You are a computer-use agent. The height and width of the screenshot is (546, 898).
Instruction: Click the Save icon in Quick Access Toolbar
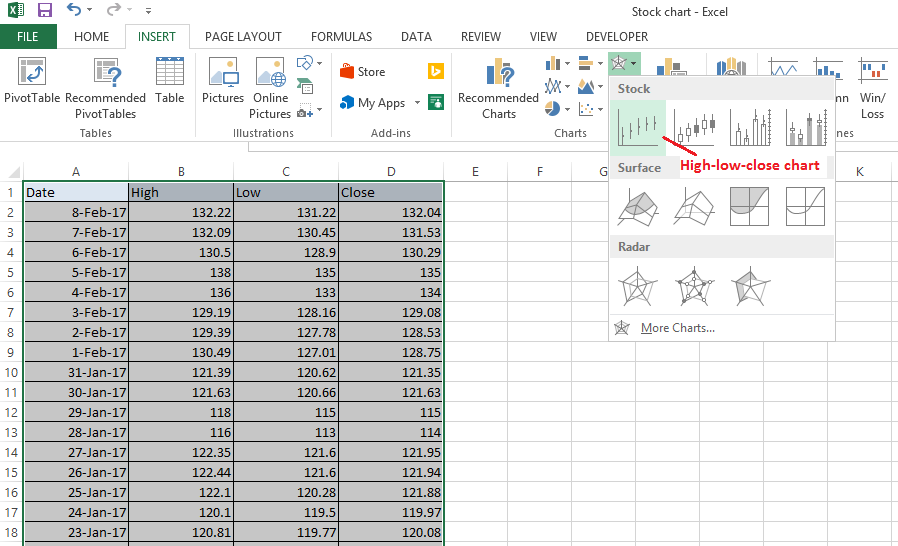[x=44, y=10]
